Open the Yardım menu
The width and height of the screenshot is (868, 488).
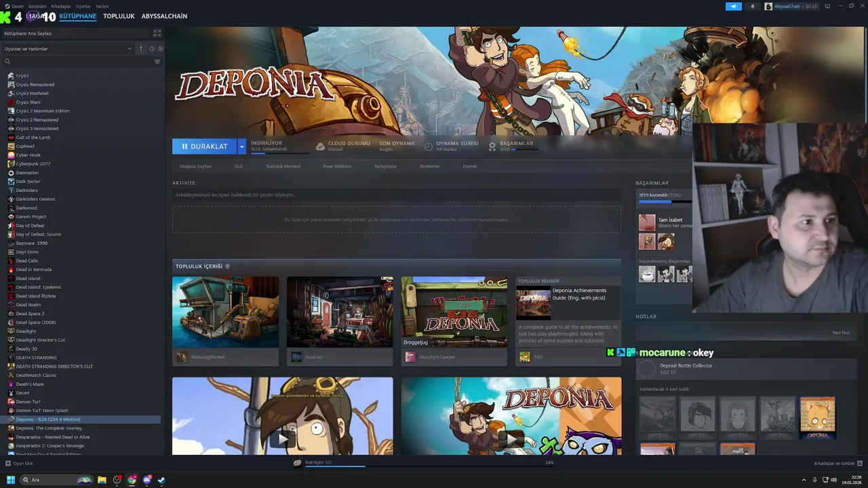[x=102, y=6]
